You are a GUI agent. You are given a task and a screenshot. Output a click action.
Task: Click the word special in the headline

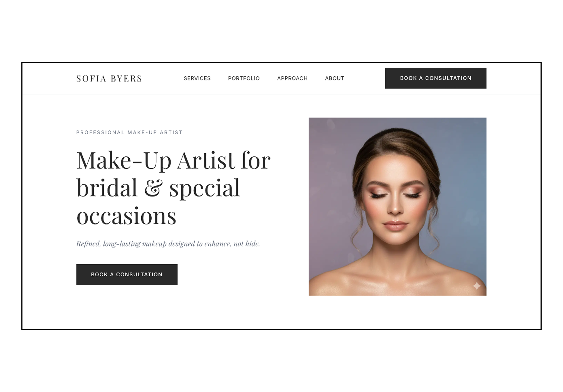[x=205, y=188]
